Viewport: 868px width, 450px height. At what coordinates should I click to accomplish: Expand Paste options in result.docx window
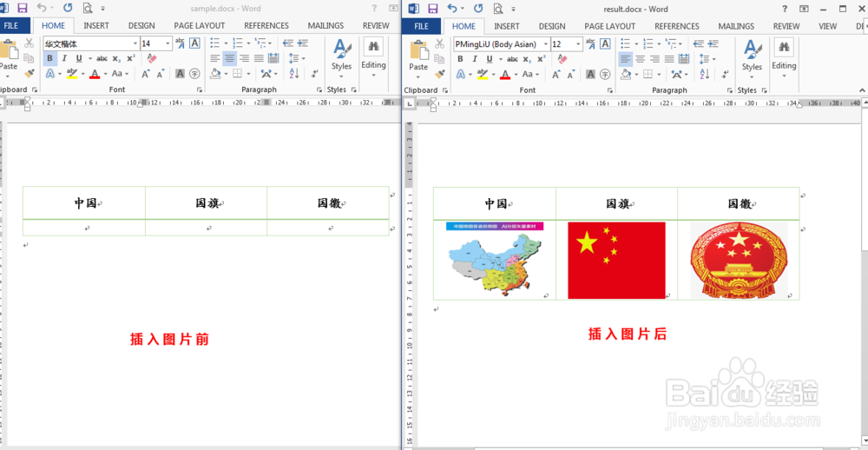click(418, 76)
